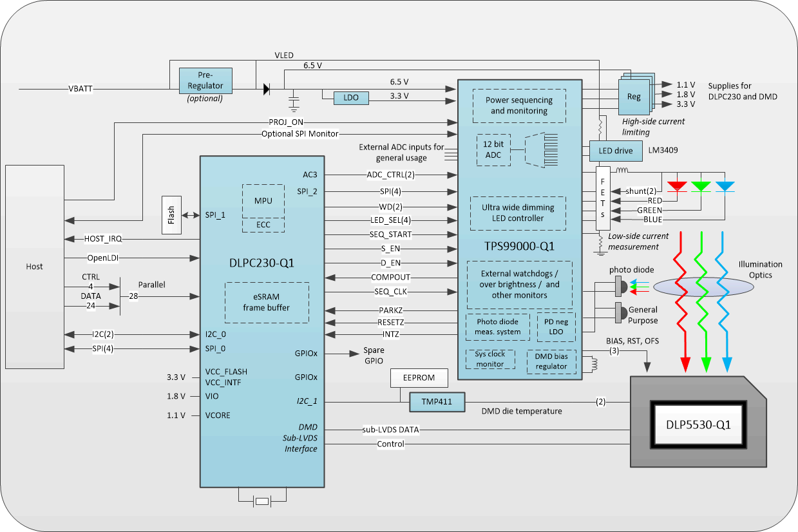Select the EEPROM block

point(419,378)
